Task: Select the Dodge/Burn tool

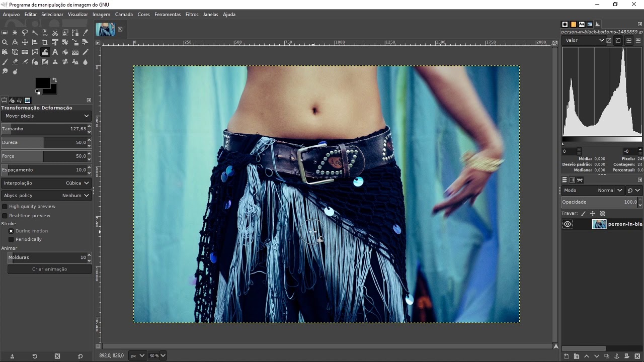Action: click(x=15, y=71)
